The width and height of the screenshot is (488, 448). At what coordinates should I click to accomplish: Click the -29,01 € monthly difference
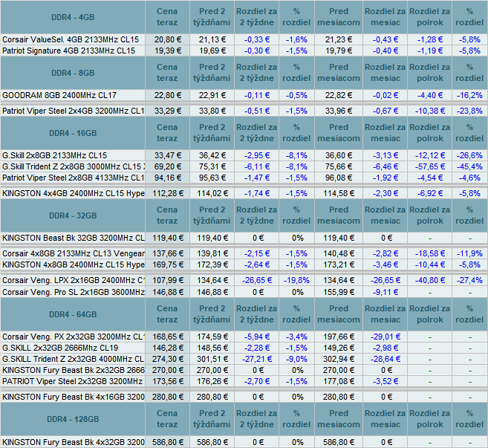385,337
